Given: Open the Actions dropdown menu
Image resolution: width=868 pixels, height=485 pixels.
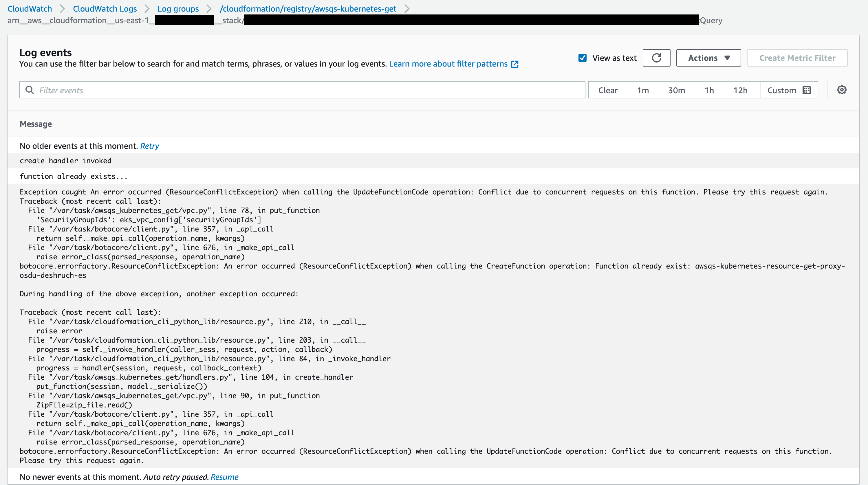Looking at the screenshot, I should 708,58.
